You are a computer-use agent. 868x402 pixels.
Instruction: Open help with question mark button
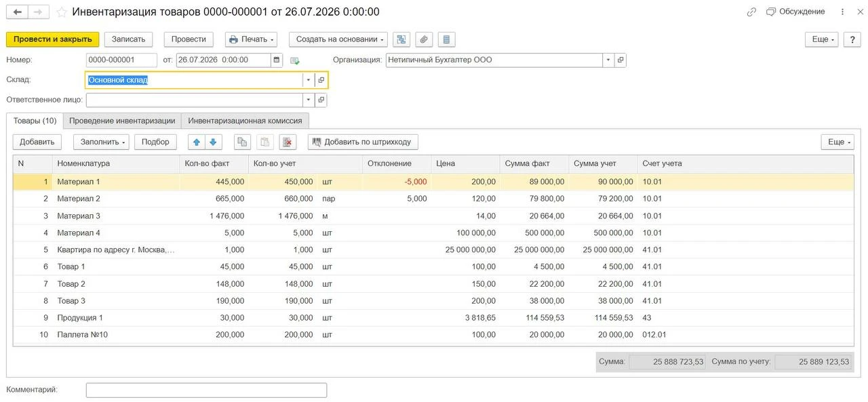[852, 39]
